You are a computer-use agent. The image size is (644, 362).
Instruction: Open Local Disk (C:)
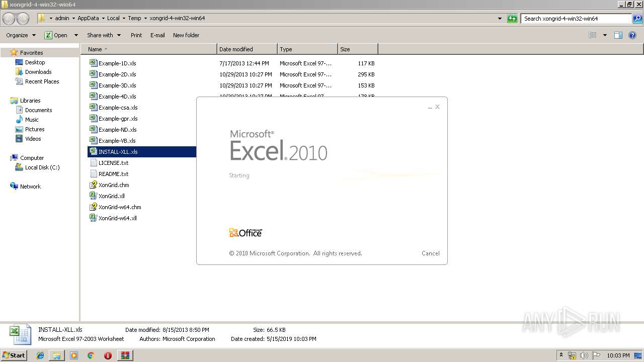point(42,167)
